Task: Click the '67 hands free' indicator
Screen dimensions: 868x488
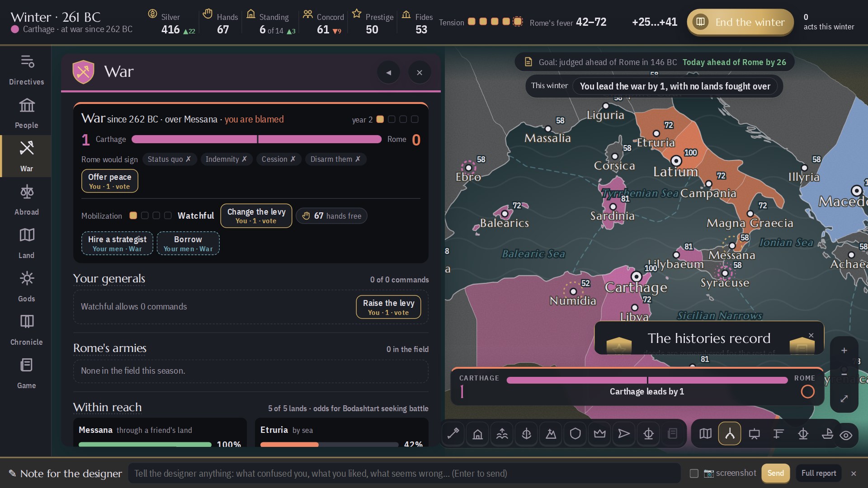Action: pos(331,216)
